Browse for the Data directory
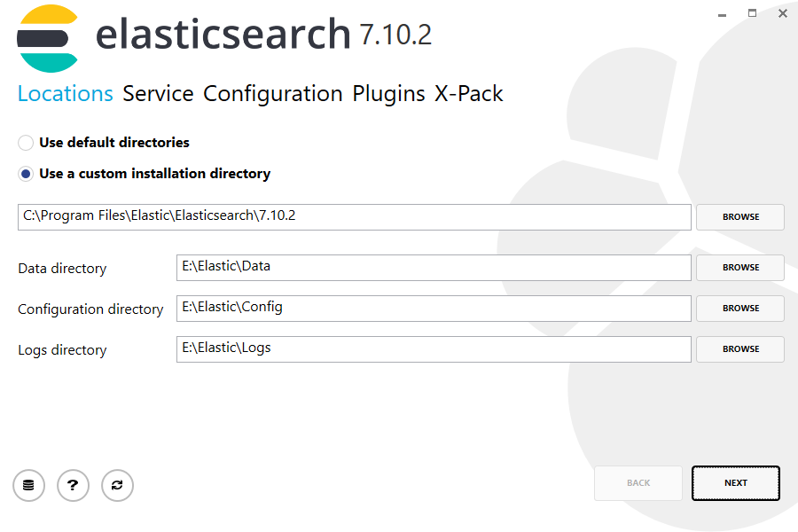Viewport: 798px width, 532px height. (739, 267)
